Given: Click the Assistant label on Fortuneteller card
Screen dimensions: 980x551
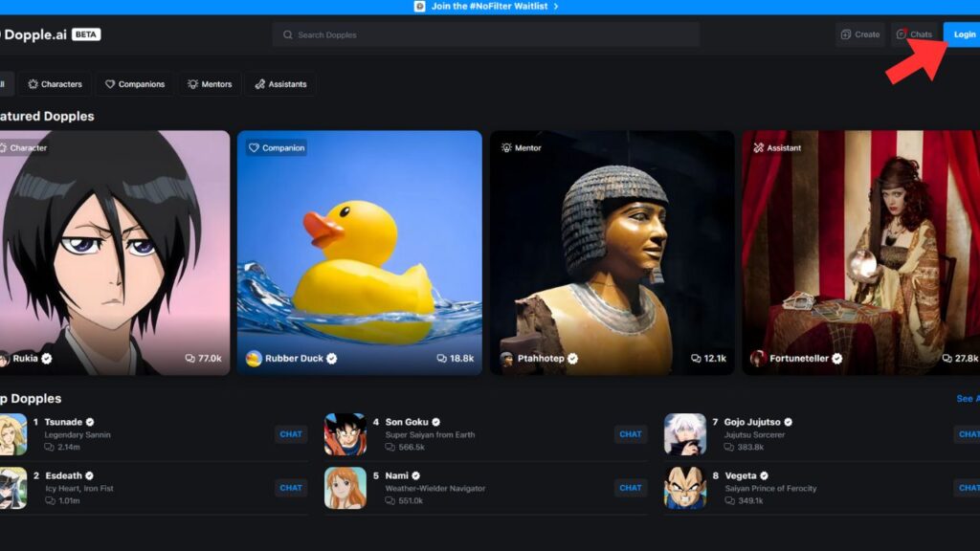Looking at the screenshot, I should click(x=777, y=148).
